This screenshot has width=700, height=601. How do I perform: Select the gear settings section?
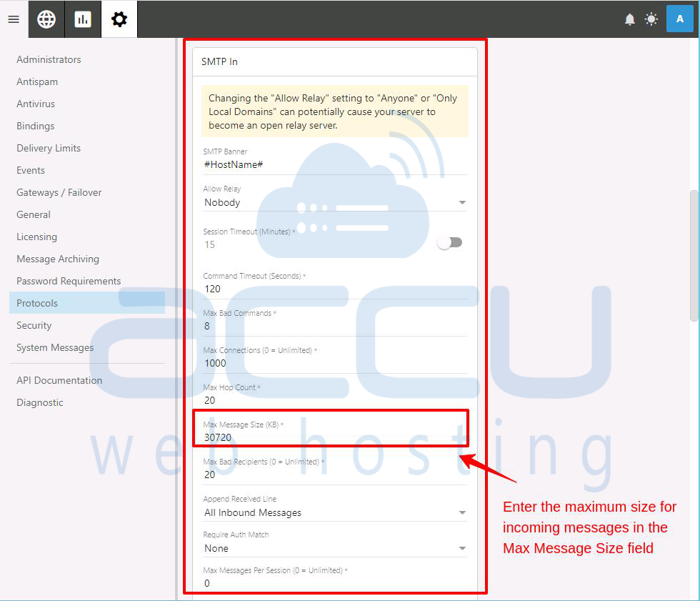pos(119,19)
